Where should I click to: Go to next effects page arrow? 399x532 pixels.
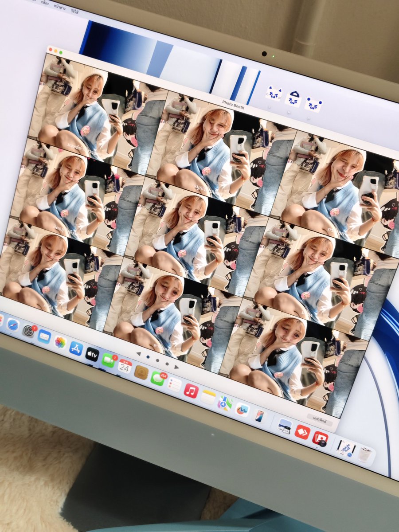(x=176, y=367)
